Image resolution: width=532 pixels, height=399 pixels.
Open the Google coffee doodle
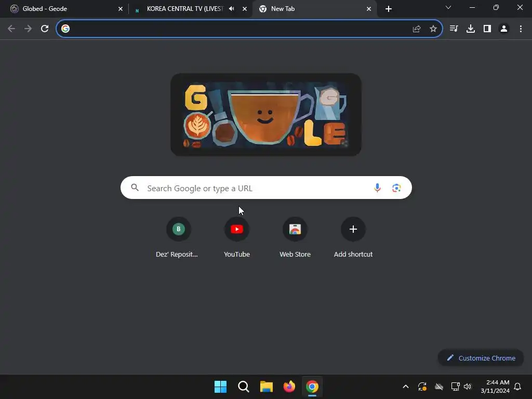[265, 115]
